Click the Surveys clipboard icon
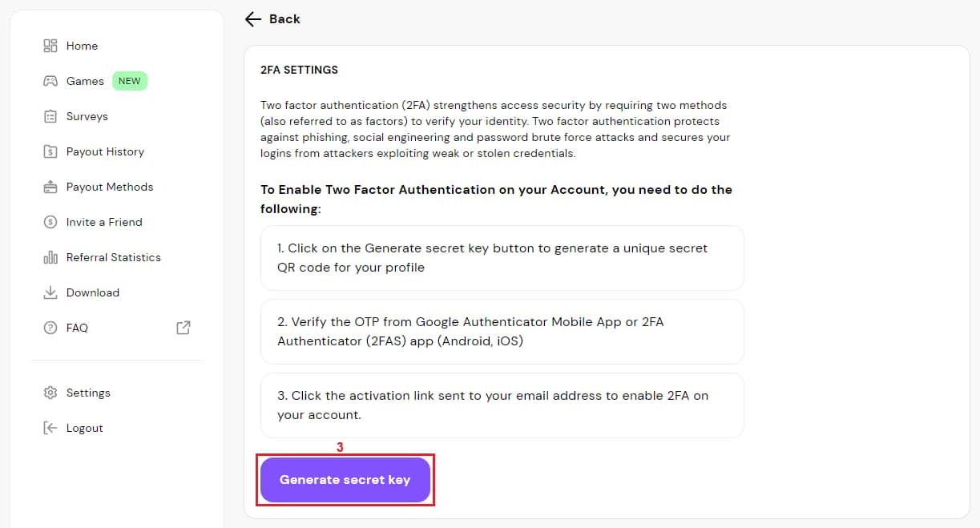Screen dimensions: 980x528 point(50,116)
